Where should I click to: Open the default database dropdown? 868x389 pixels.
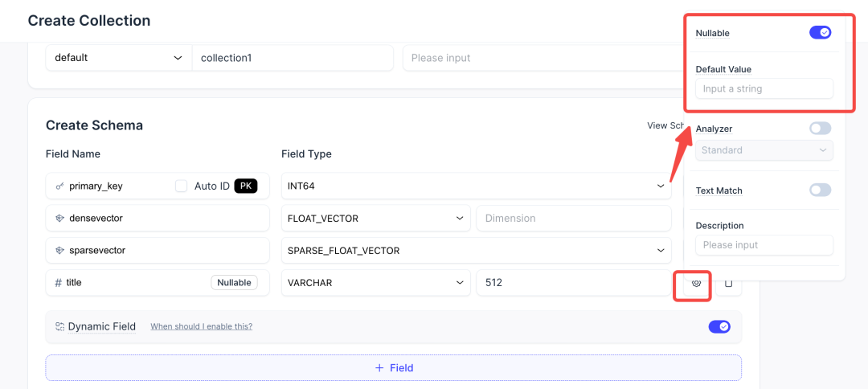click(118, 58)
